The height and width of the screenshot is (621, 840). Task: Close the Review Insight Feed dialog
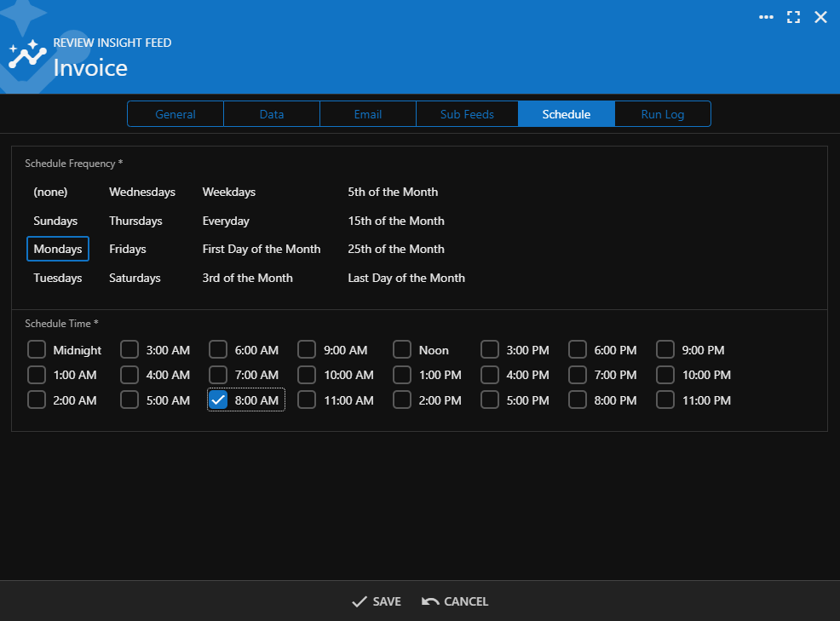(x=820, y=17)
